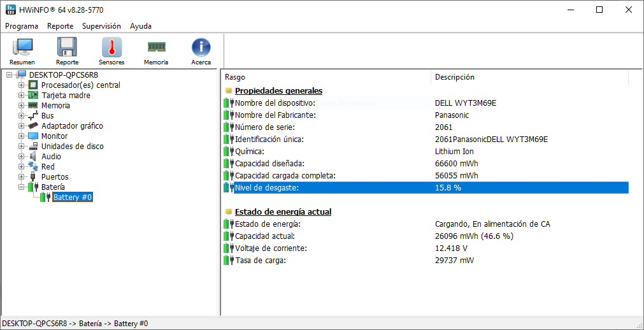The image size is (644, 330).
Task: Select the Battery #0 tree item
Action: coord(73,197)
